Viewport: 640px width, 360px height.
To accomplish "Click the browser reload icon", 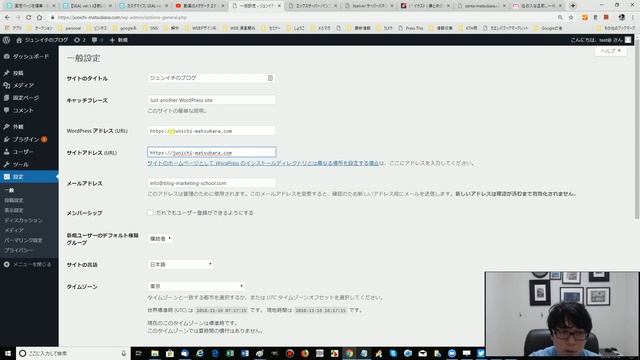I will (29, 18).
